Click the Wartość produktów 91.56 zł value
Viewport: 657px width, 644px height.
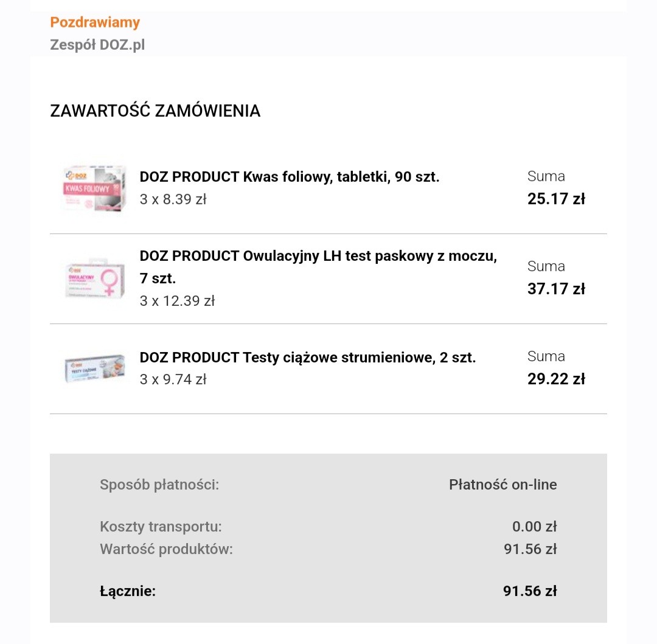coord(530,549)
